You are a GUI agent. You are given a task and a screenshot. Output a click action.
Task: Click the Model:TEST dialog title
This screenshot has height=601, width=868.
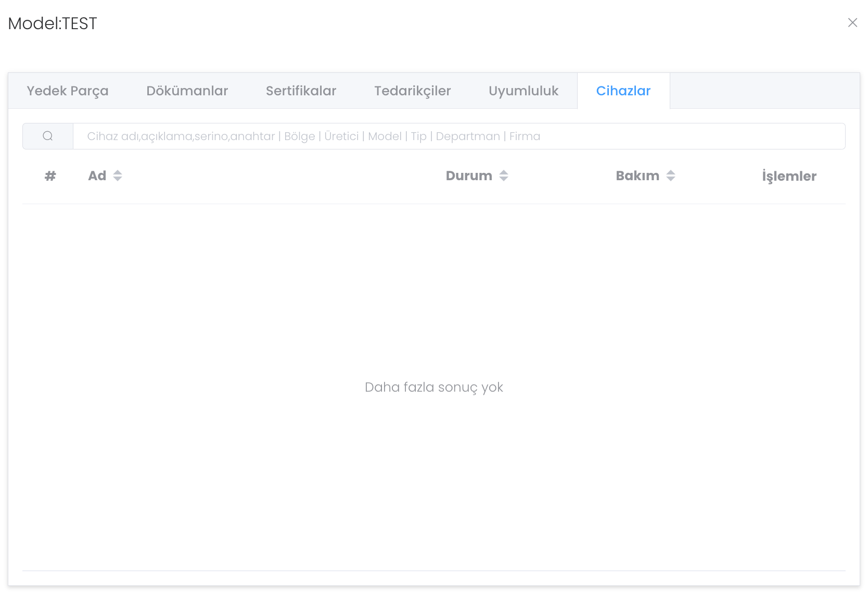click(53, 23)
